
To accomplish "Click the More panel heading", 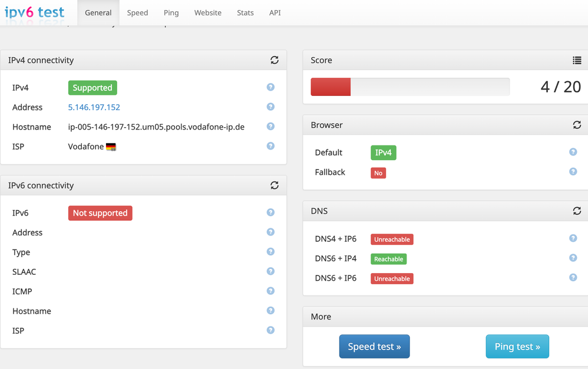I will point(321,317).
